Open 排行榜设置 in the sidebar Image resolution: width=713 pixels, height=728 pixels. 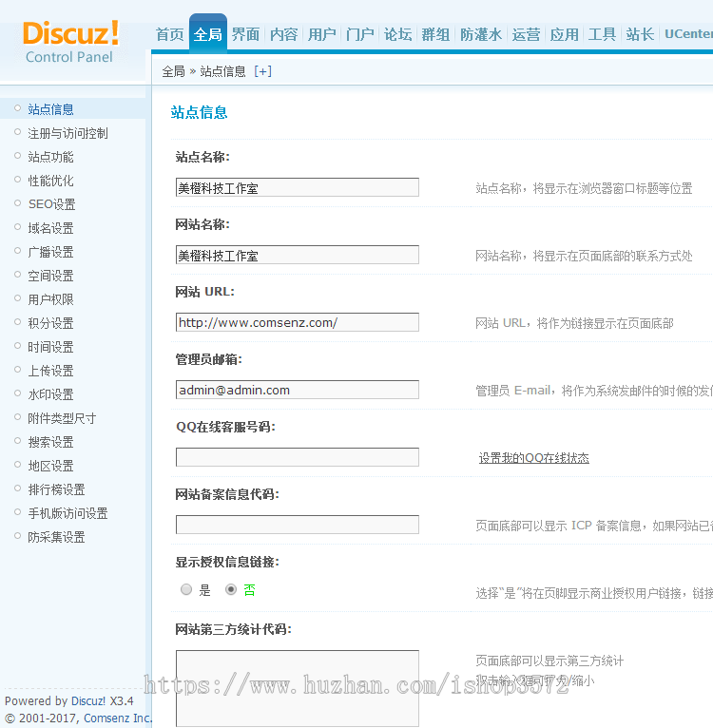click(56, 489)
